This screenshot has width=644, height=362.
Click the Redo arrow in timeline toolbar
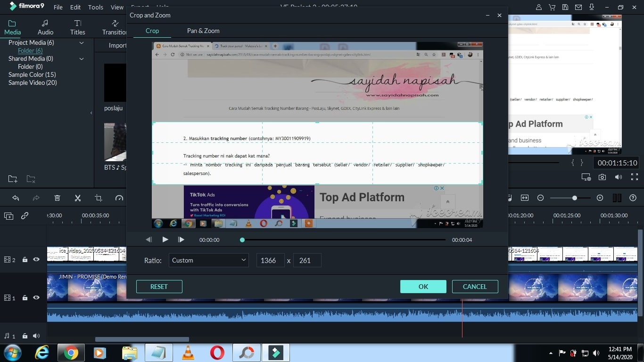(36, 198)
